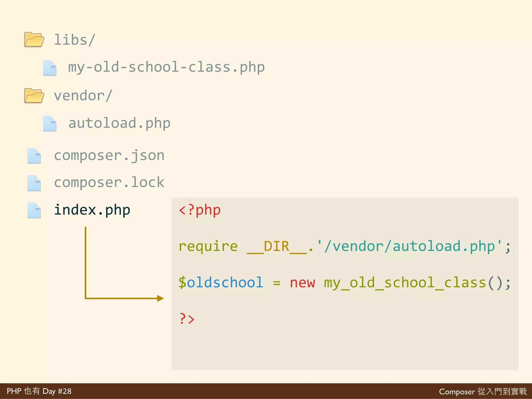The image size is (532, 399).
Task: Click the composer.json file icon
Action: click(x=34, y=156)
